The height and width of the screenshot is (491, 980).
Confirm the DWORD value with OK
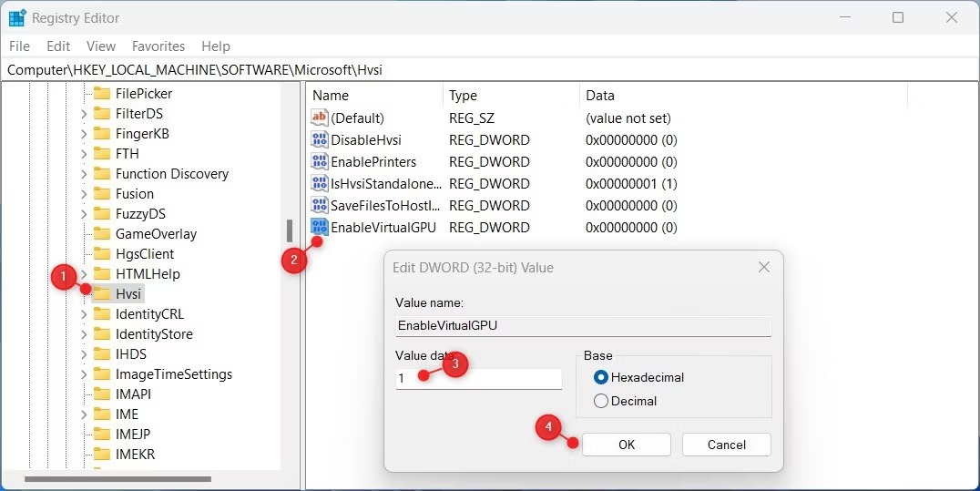point(627,445)
